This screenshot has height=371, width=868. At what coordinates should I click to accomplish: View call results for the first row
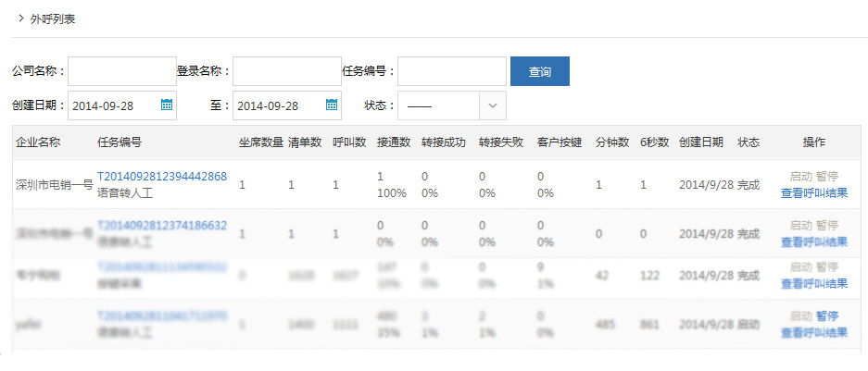(813, 193)
